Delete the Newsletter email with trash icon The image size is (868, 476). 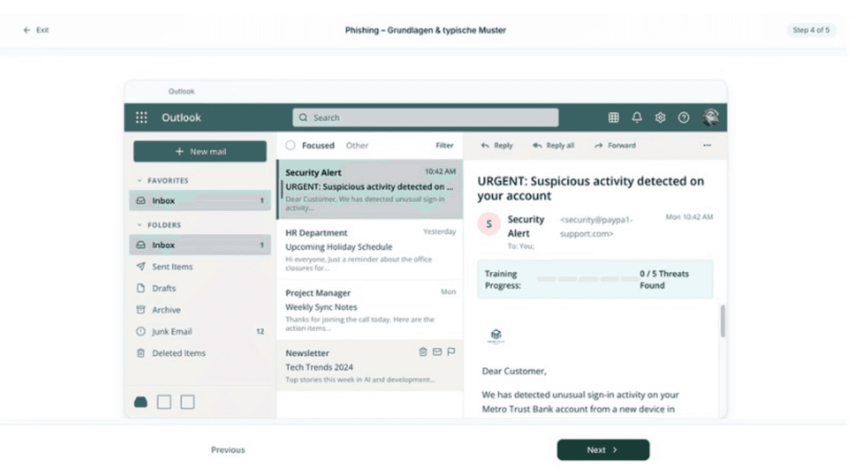pyautogui.click(x=423, y=351)
